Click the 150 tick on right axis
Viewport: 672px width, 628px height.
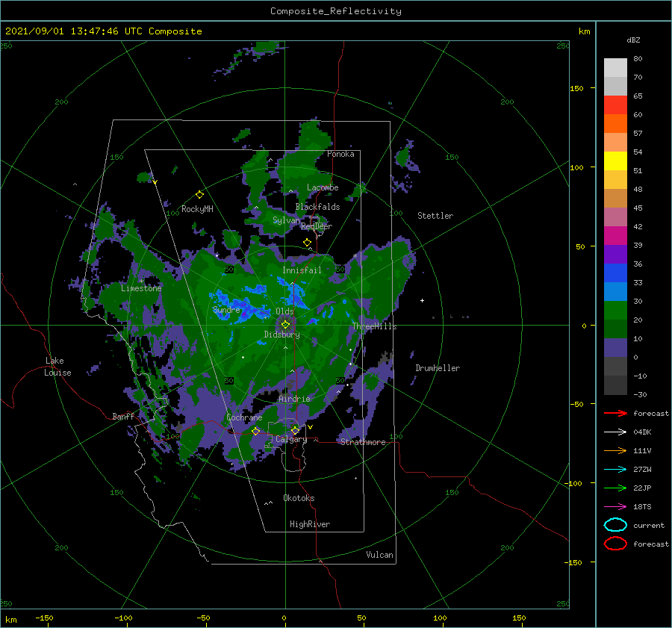576,88
